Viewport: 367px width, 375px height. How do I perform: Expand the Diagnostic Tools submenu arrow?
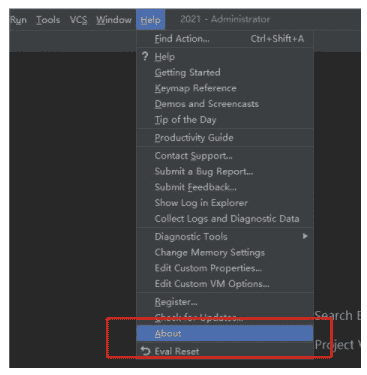[305, 236]
